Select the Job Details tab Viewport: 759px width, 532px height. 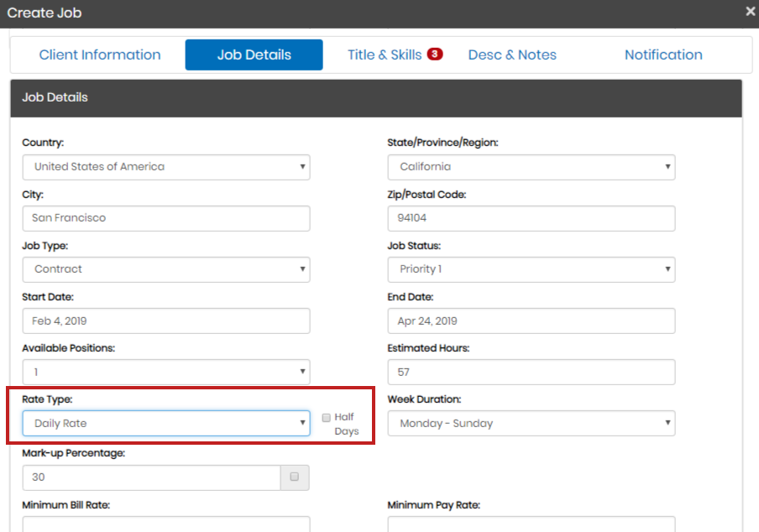point(254,55)
